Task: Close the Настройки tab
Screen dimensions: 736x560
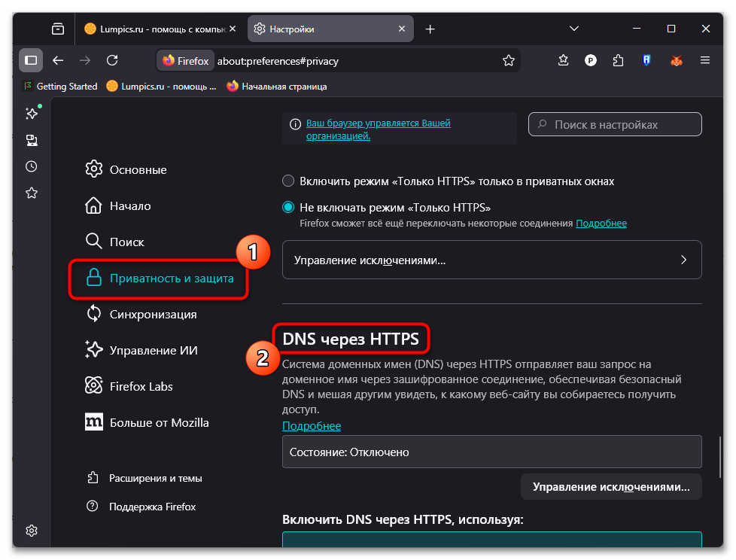Action: (402, 29)
